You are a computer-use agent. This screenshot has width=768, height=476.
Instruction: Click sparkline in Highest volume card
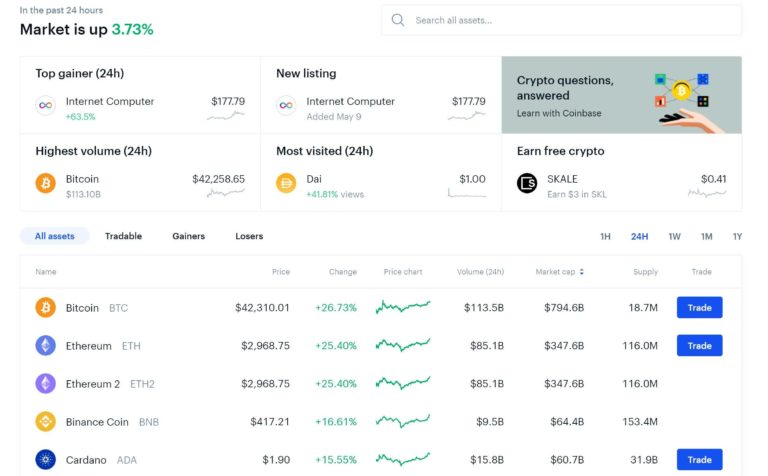pos(226,193)
